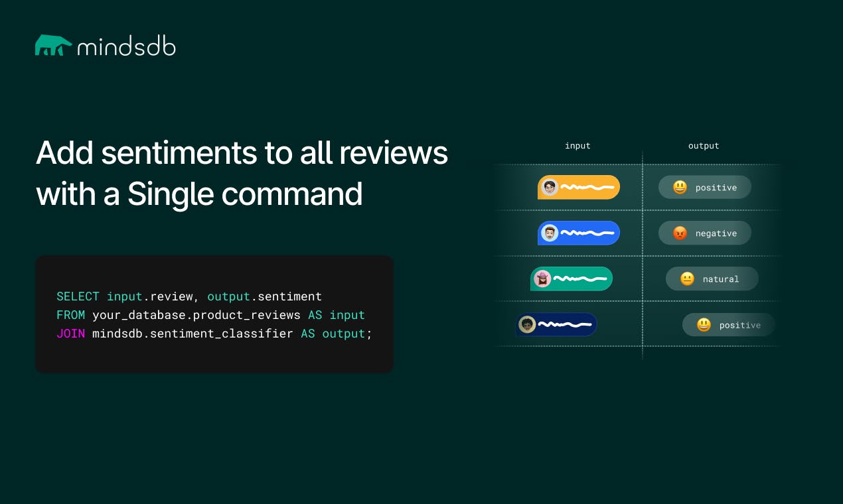Click the angry emoji in the negative pill
The height and width of the screenshot is (504, 843).
pyautogui.click(x=680, y=233)
